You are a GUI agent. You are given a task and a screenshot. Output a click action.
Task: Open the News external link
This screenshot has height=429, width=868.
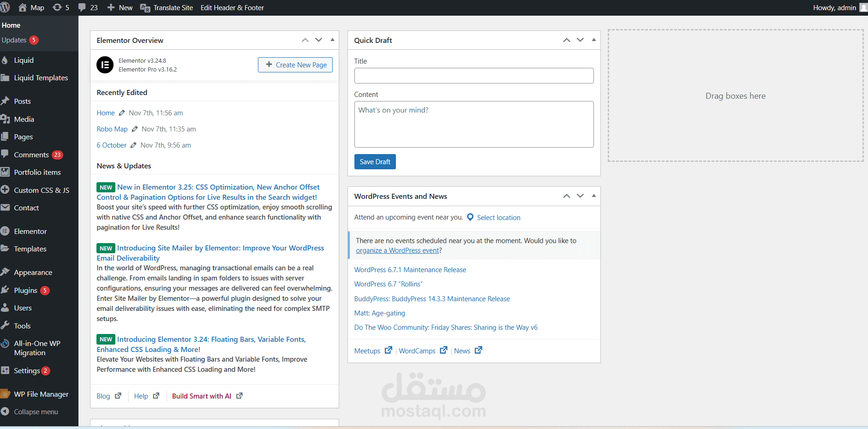coord(468,351)
